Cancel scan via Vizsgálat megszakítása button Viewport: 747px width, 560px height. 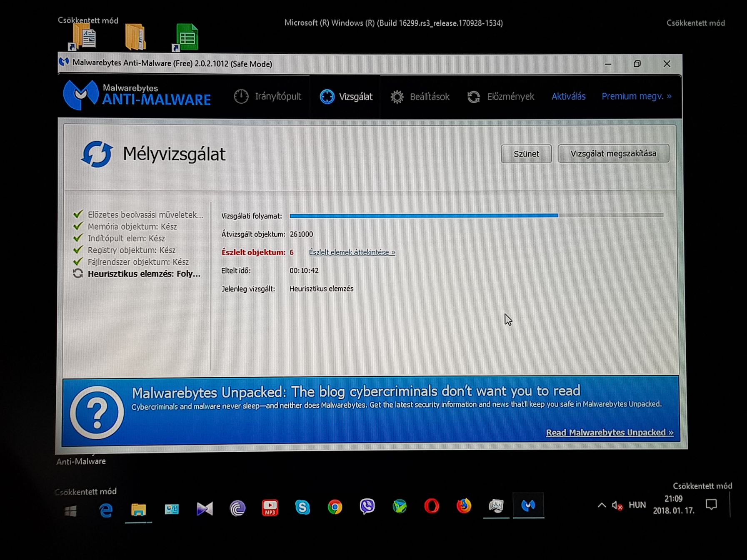click(x=613, y=153)
